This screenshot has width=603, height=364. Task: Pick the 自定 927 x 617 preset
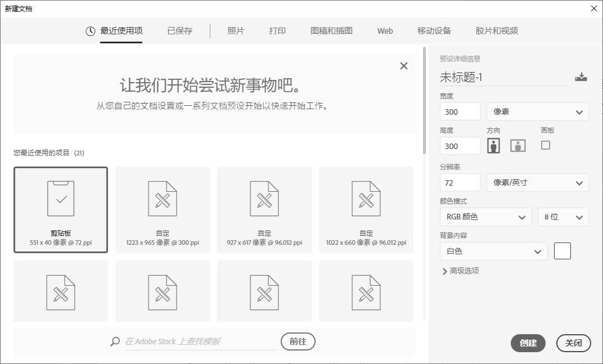point(264,210)
